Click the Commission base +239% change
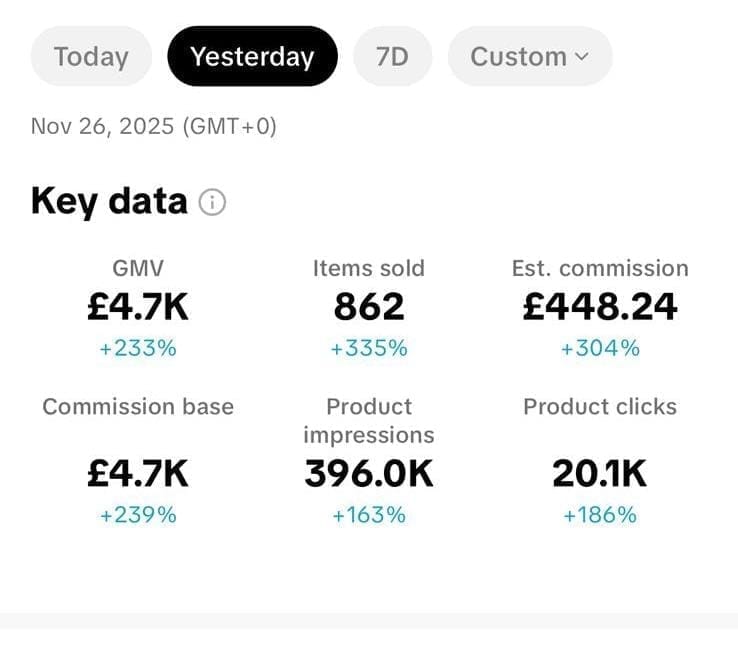This screenshot has height=646, width=738. click(x=138, y=515)
